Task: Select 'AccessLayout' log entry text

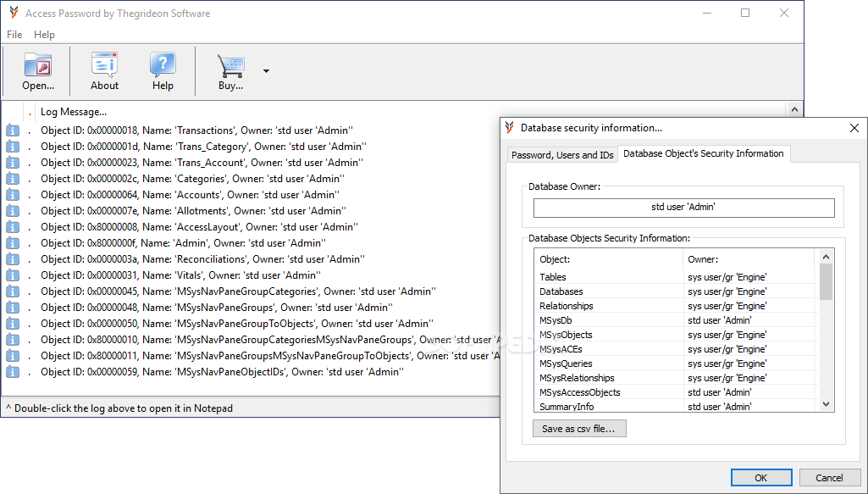Action: pyautogui.click(x=199, y=227)
